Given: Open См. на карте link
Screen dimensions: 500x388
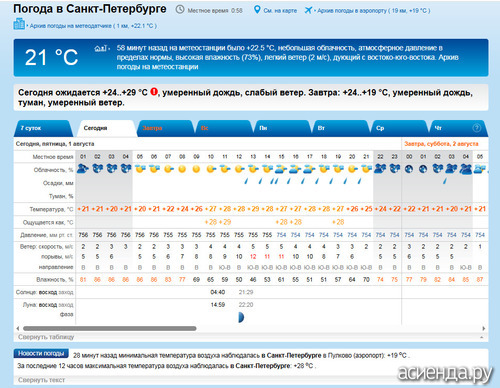Looking at the screenshot, I should (x=280, y=11).
